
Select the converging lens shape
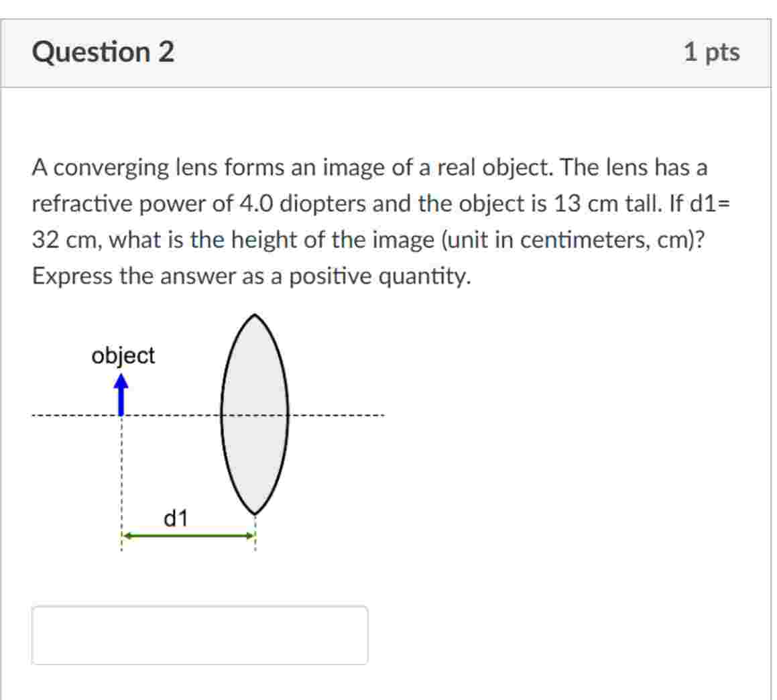coord(255,416)
